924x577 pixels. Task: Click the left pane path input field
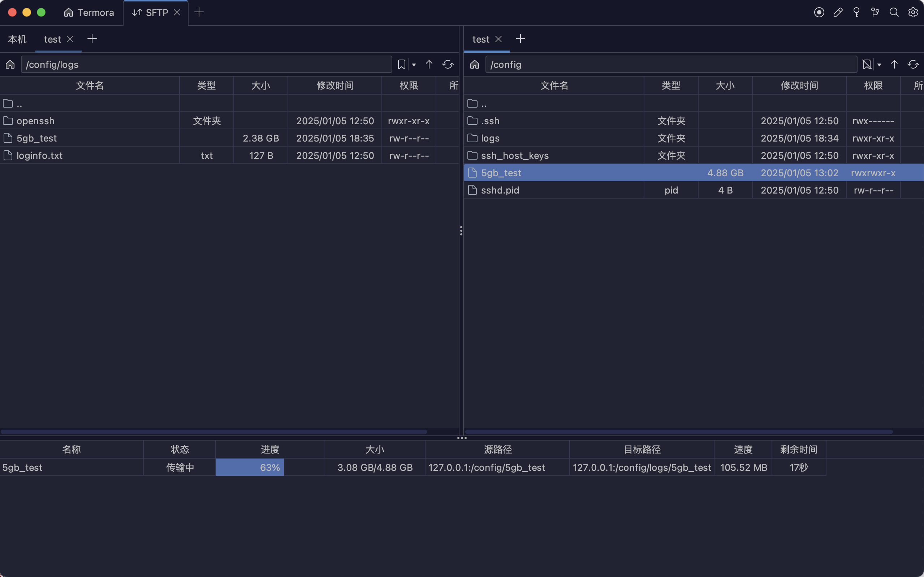tap(206, 65)
